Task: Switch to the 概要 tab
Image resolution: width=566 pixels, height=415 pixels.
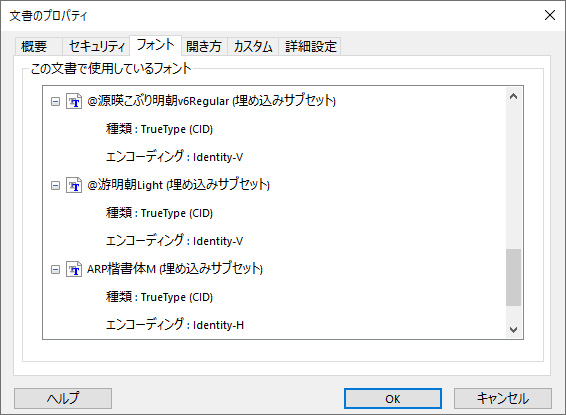Action: click(x=39, y=46)
